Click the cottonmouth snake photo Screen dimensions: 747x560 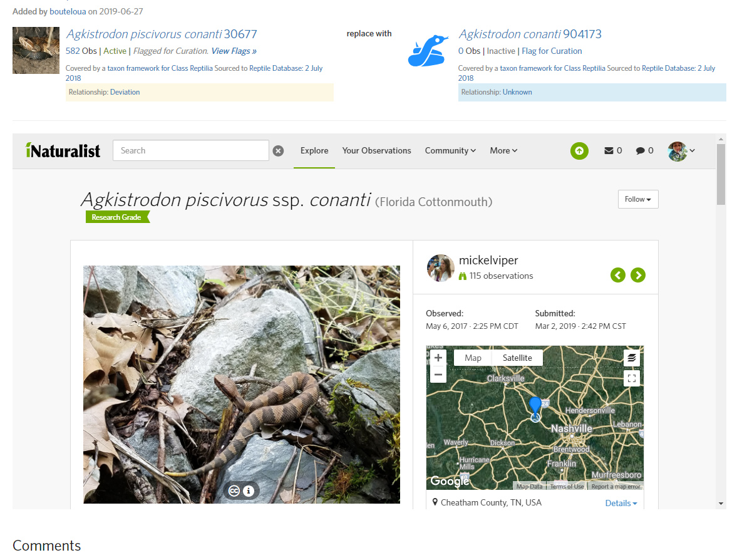242,385
